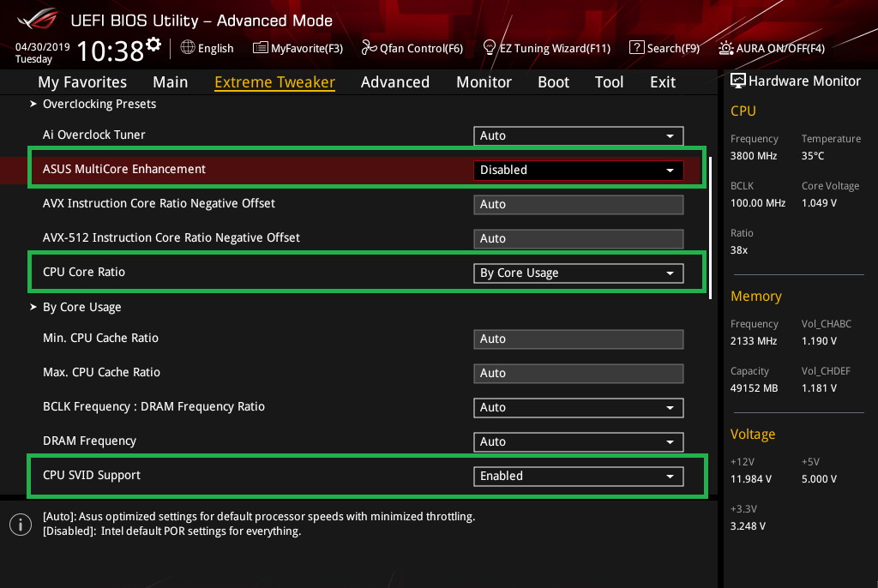
Task: Click the globe language icon
Action: click(x=188, y=48)
